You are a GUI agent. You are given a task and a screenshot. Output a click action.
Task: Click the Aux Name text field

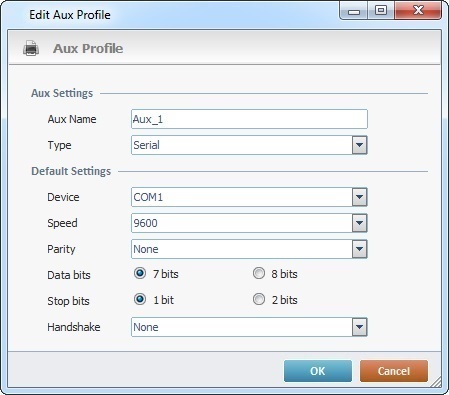click(249, 119)
